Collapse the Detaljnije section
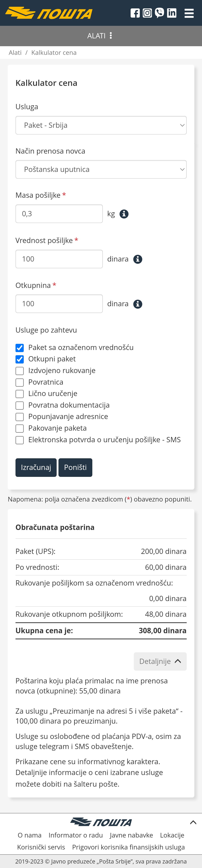The width and height of the screenshot is (202, 868). pyautogui.click(x=160, y=661)
